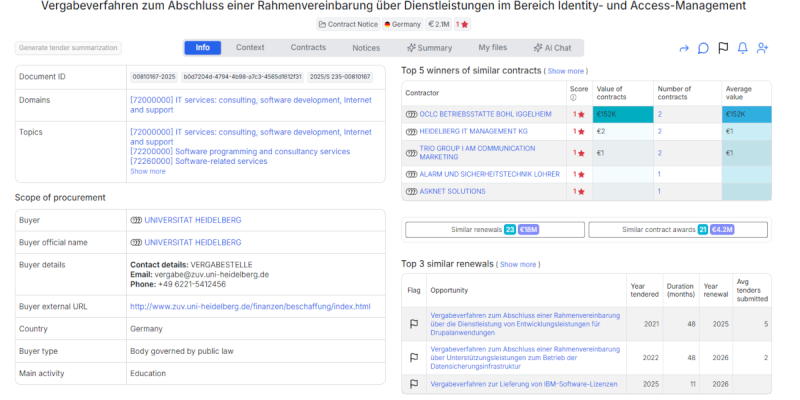Image resolution: width=800 pixels, height=400 pixels.
Task: Open the Domains 72000000 IT services link
Action: point(251,105)
